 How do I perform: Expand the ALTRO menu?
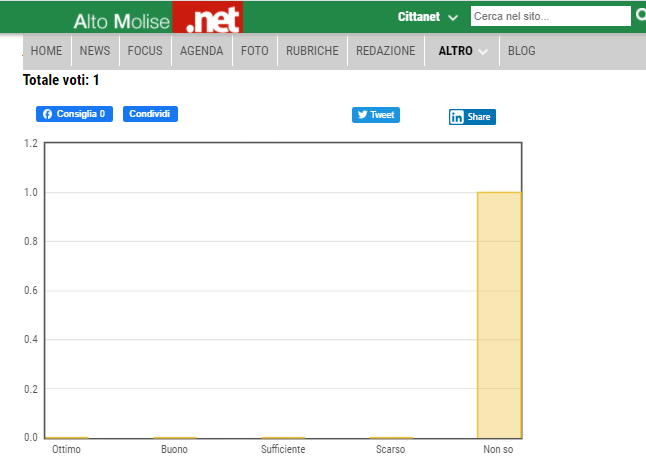tap(463, 51)
